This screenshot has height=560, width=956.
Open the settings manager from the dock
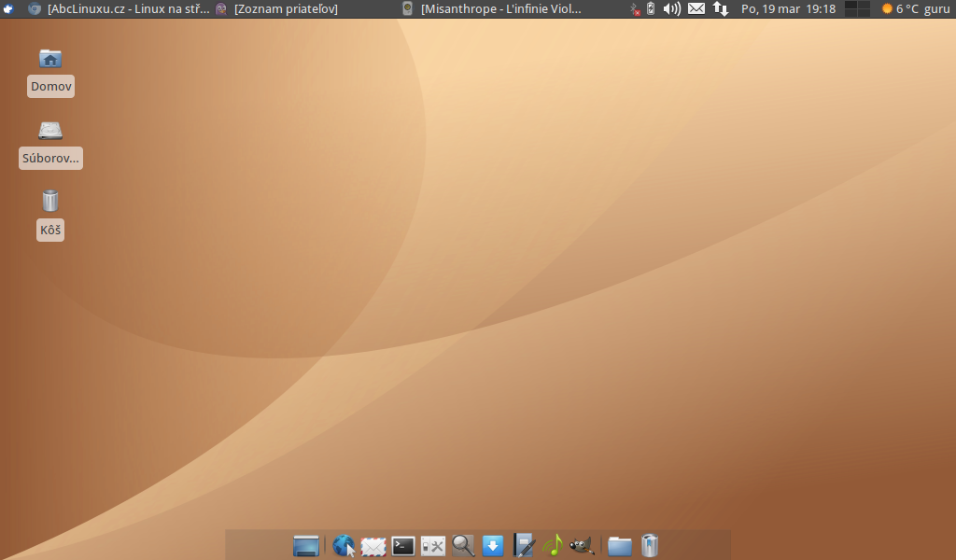[x=433, y=545]
